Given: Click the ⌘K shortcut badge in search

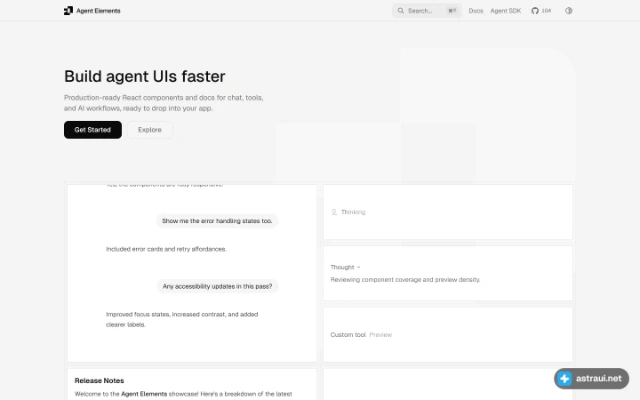Looking at the screenshot, I should pyautogui.click(x=452, y=11).
